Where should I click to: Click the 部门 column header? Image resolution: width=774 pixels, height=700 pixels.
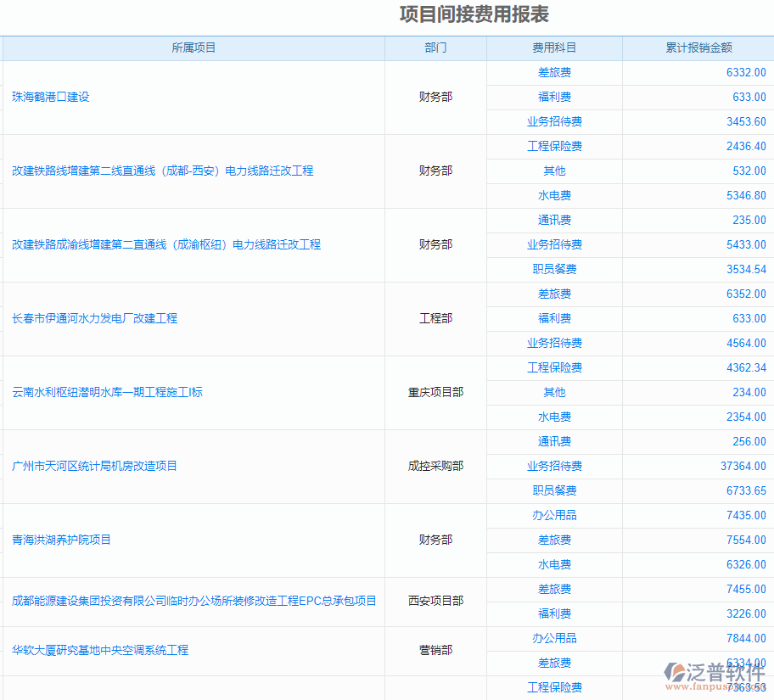435,48
